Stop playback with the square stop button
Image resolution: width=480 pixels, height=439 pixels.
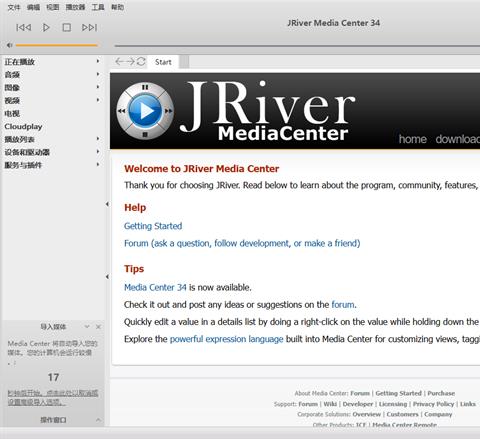pyautogui.click(x=67, y=27)
